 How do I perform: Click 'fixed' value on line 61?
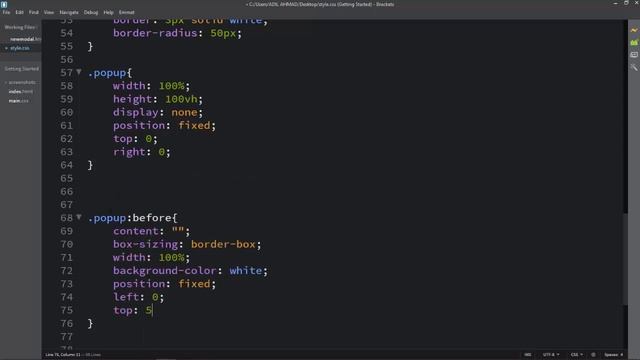coord(194,125)
